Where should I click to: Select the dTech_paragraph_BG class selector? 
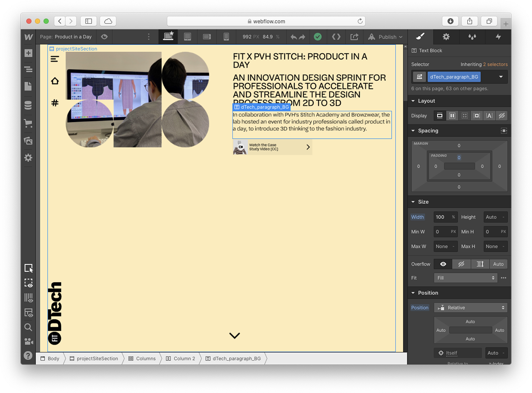[454, 77]
